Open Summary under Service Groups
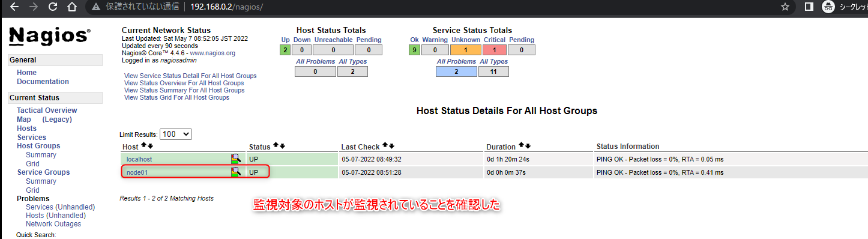This screenshot has height=239, width=868. pyautogui.click(x=41, y=181)
